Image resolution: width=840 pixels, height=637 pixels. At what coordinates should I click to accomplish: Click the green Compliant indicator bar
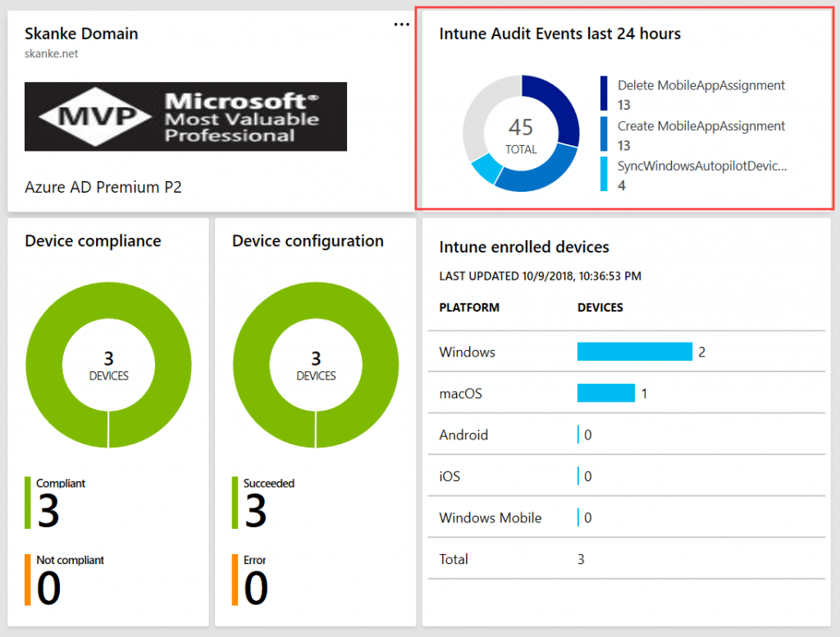(28, 498)
